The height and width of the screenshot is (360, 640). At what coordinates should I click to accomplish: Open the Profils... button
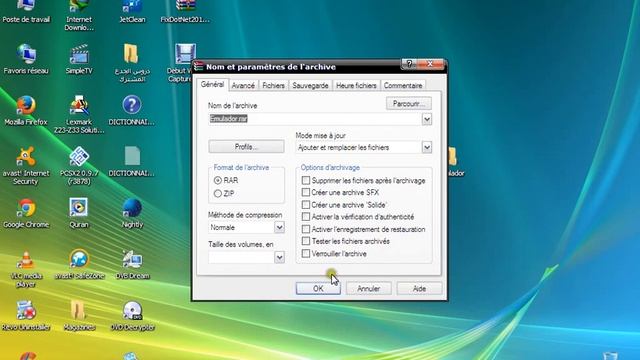pyautogui.click(x=247, y=147)
